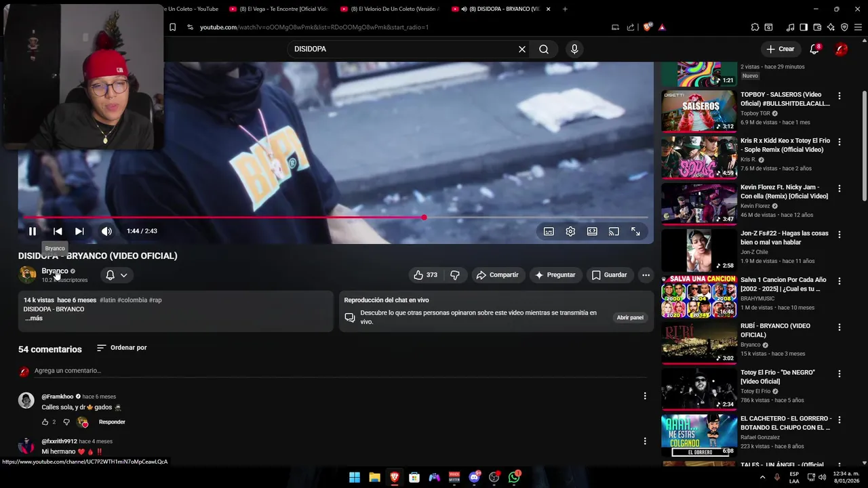Click the #colombia hashtag
The width and height of the screenshot is (868, 488).
click(132, 300)
